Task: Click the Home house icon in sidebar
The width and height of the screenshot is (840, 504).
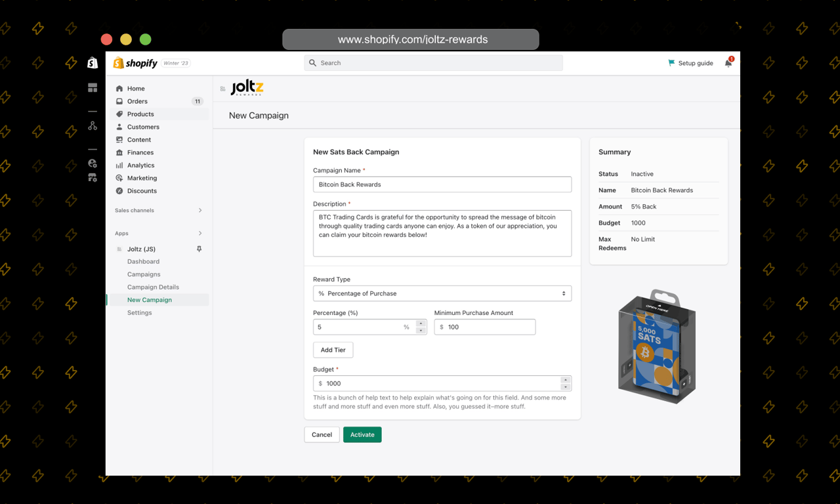Action: point(119,89)
